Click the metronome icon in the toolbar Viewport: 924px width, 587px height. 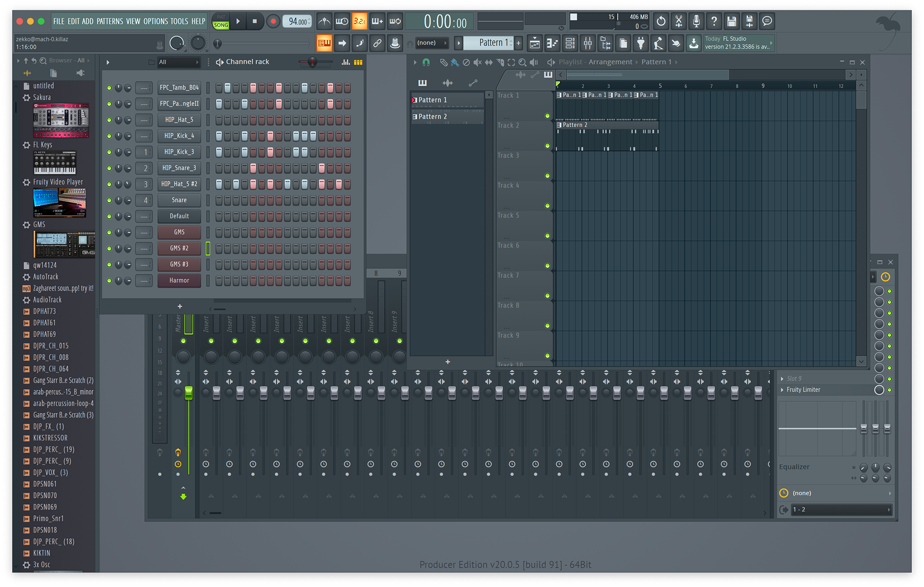pyautogui.click(x=324, y=21)
